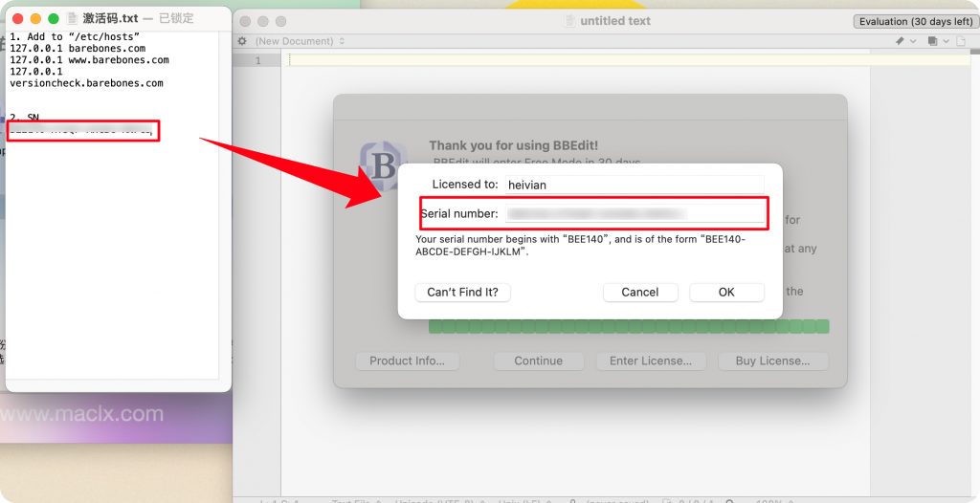Click the Can't Find It? button
Viewport: 980px width, 503px height.
click(462, 292)
